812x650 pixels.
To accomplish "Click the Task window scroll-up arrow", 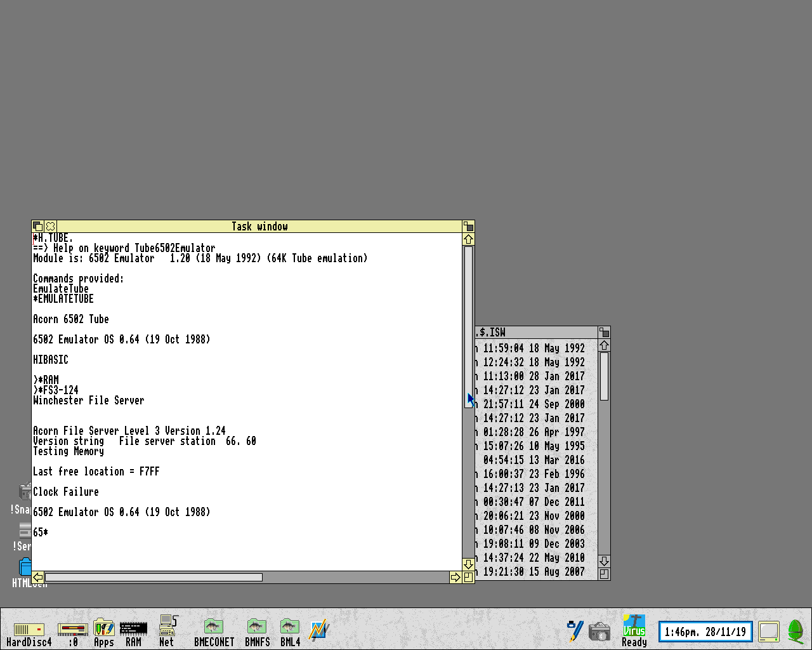I will 468,239.
